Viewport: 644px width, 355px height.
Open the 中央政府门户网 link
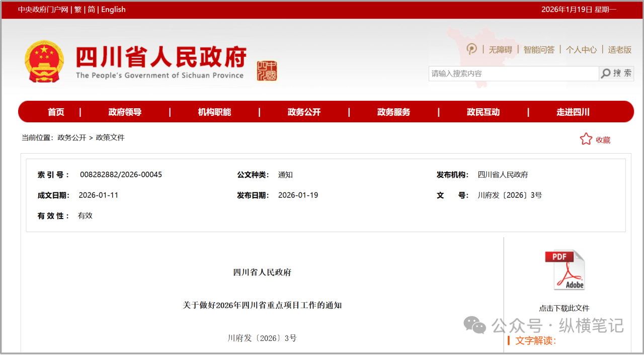pyautogui.click(x=43, y=10)
